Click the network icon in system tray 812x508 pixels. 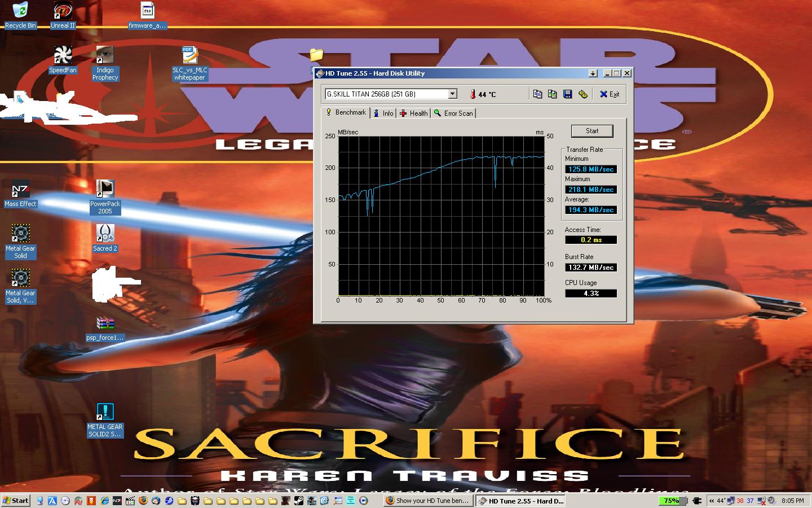(731, 501)
